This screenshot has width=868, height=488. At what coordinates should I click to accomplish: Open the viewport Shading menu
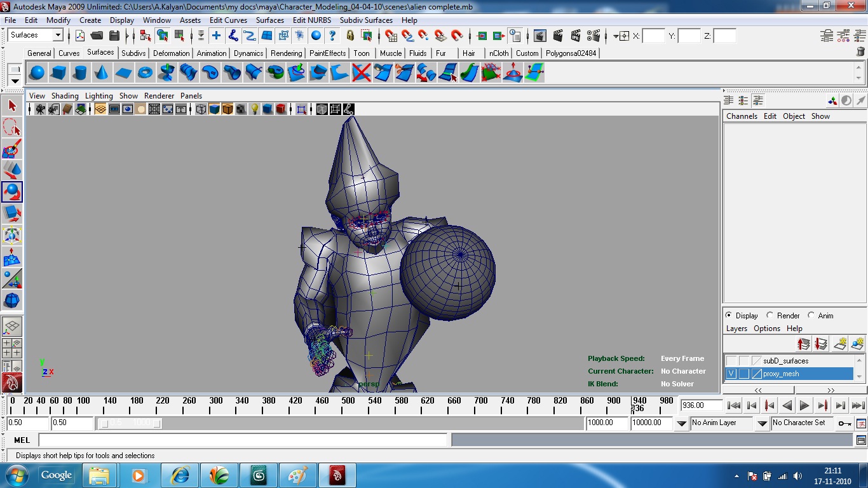tap(65, 96)
